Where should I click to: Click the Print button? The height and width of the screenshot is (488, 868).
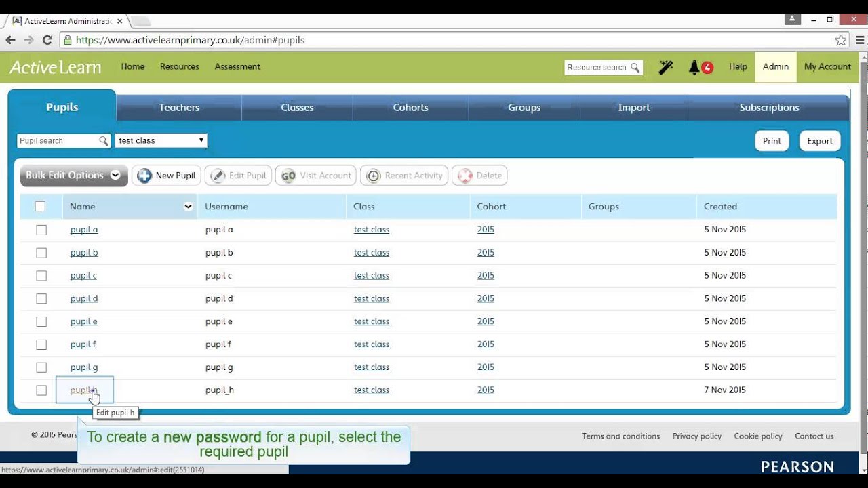pyautogui.click(x=772, y=141)
